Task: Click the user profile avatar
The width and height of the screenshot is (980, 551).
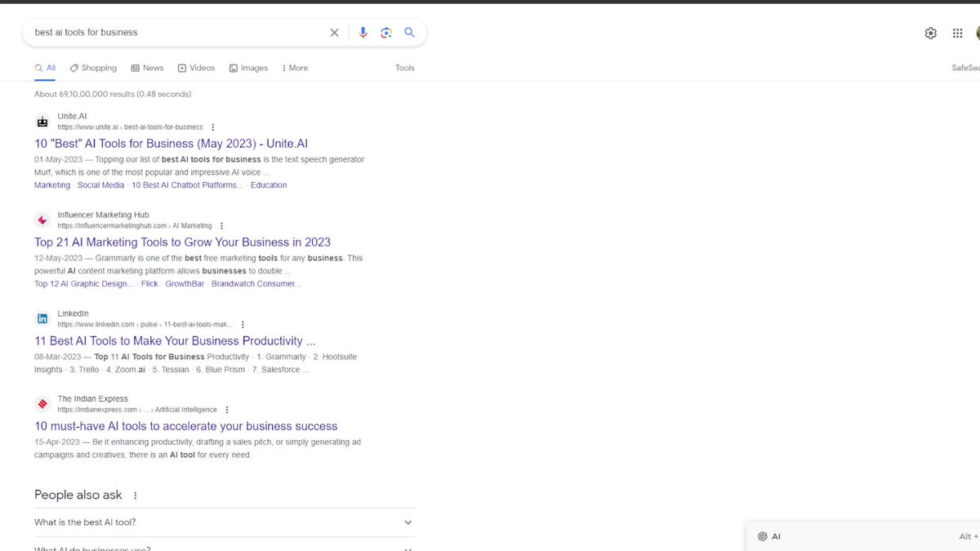Action: click(x=977, y=33)
